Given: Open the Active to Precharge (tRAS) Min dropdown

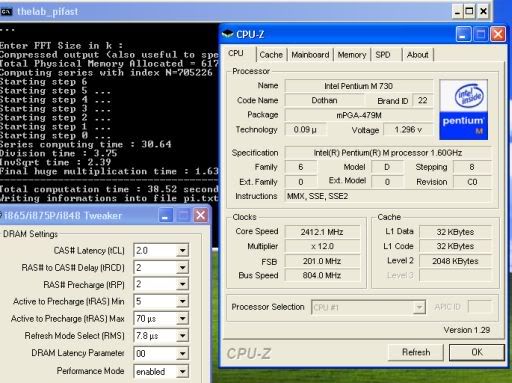Looking at the screenshot, I should [x=182, y=301].
